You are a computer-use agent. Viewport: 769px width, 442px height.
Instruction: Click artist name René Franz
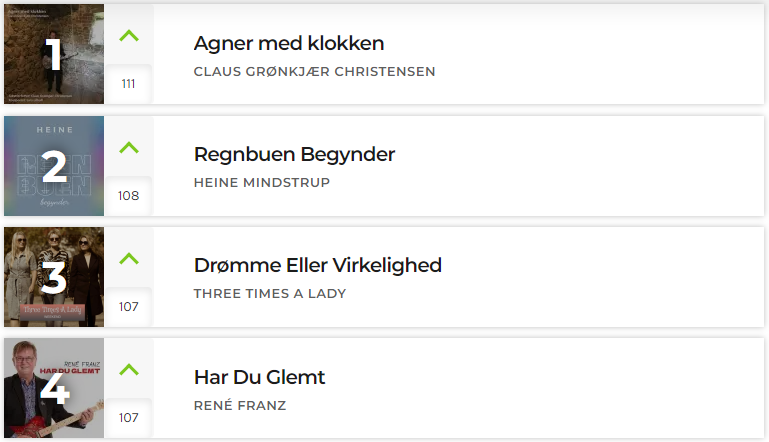(x=240, y=405)
